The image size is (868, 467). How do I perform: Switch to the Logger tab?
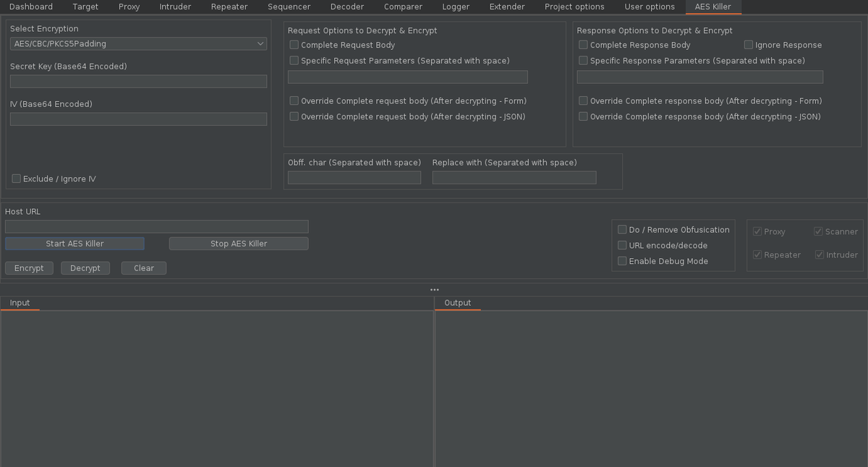[x=456, y=7]
